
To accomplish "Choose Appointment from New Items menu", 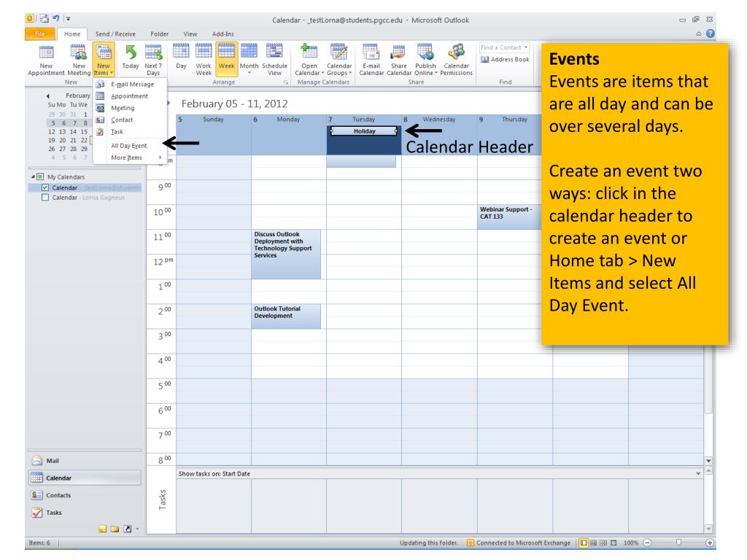I will point(131,96).
